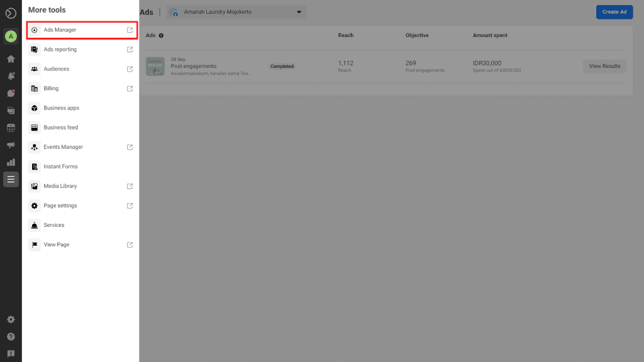
Task: Click external-link icon beside Ads Manager
Action: (130, 30)
